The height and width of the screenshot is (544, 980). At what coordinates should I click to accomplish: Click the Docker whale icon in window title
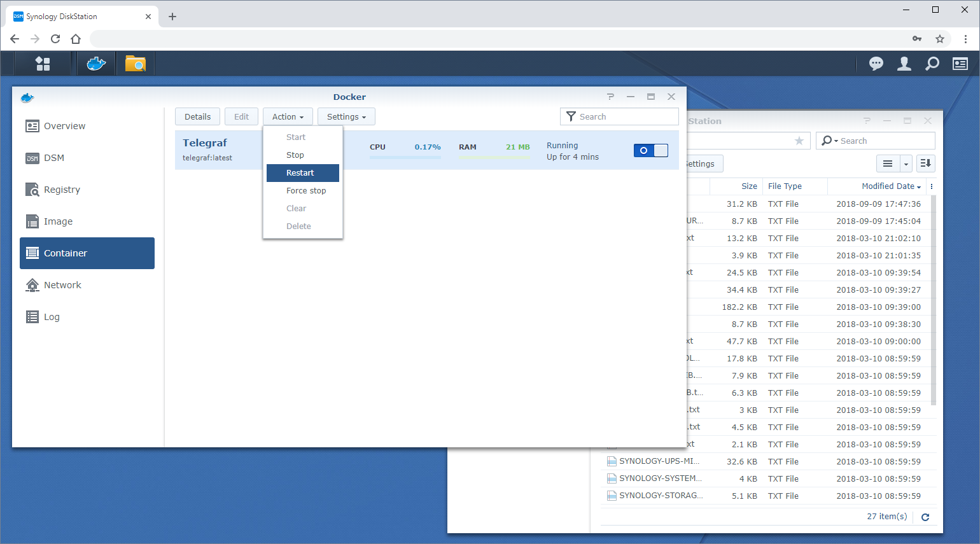(27, 97)
